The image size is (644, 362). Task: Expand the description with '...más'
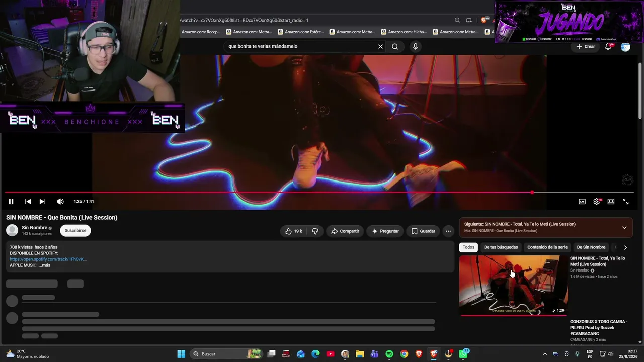pyautogui.click(x=45, y=265)
